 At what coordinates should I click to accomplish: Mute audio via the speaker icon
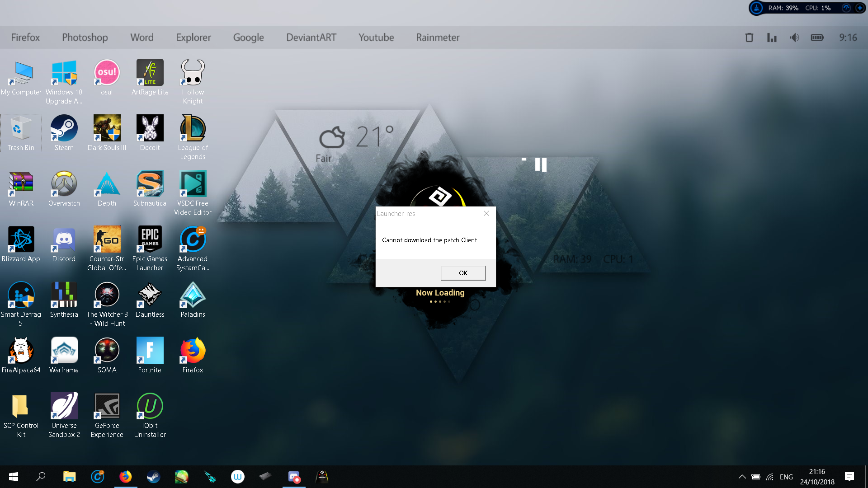794,38
